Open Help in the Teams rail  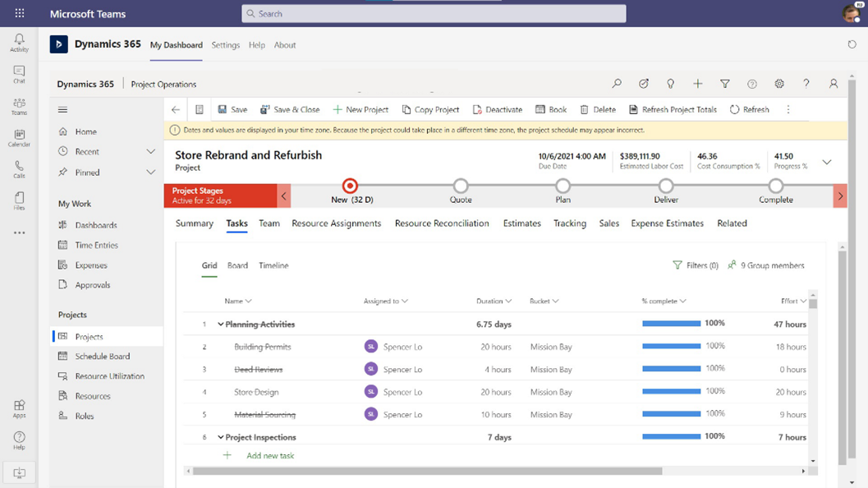[20, 440]
